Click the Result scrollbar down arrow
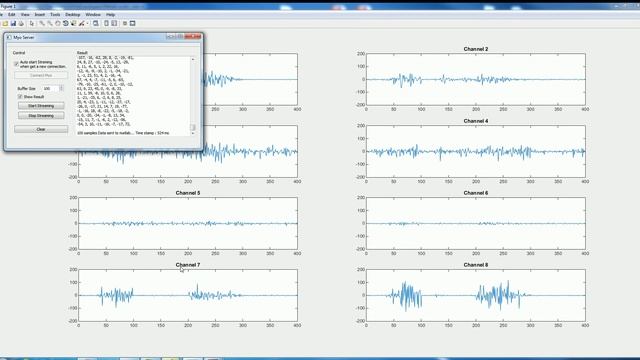640x360 pixels. (193, 133)
